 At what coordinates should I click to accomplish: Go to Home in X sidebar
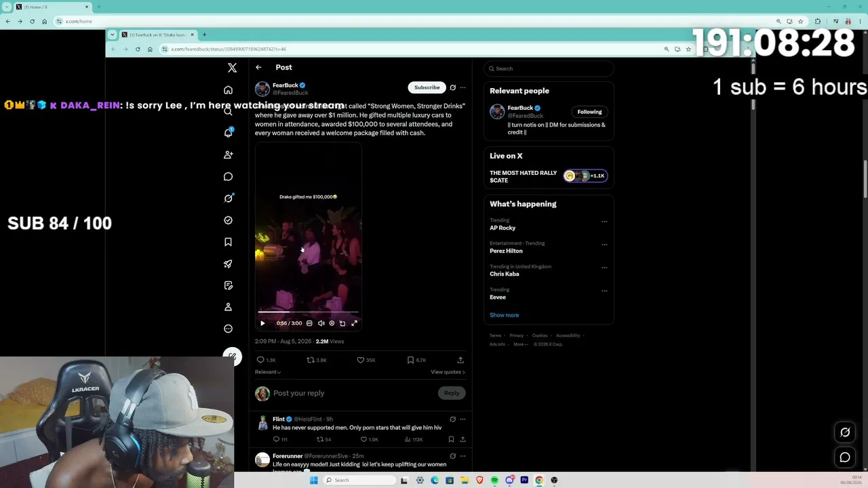click(x=228, y=89)
